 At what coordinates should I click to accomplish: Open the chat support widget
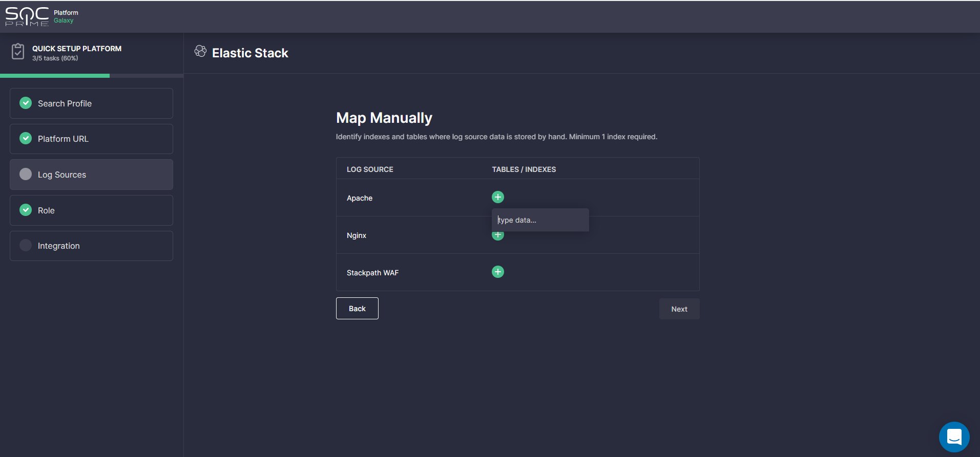[x=953, y=437]
